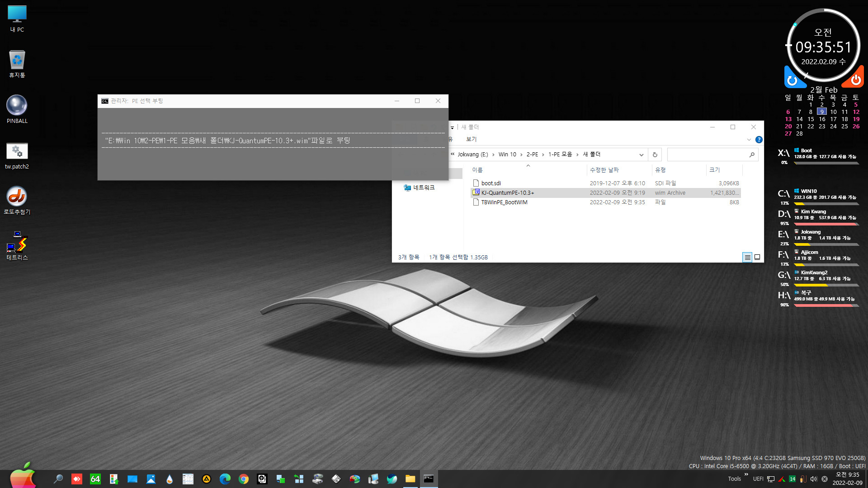Open the quick access toolbar dropdown arrow

[x=452, y=127]
